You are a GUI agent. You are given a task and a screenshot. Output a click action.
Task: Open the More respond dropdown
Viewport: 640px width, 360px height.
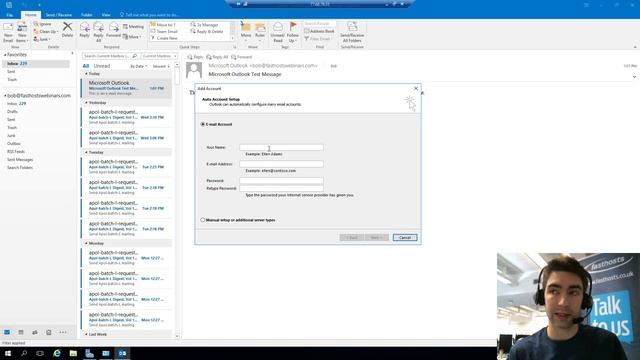pyautogui.click(x=132, y=37)
